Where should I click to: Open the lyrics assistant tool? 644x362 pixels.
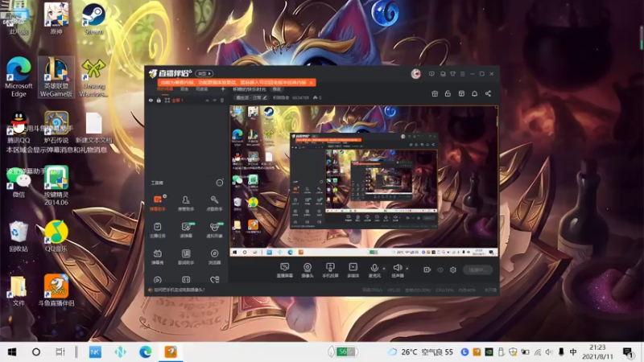click(186, 257)
